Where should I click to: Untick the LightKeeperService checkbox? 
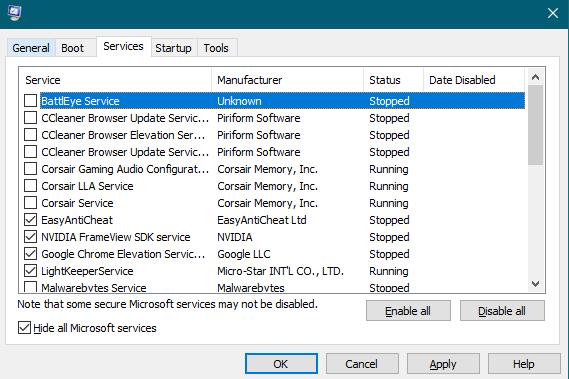click(30, 271)
